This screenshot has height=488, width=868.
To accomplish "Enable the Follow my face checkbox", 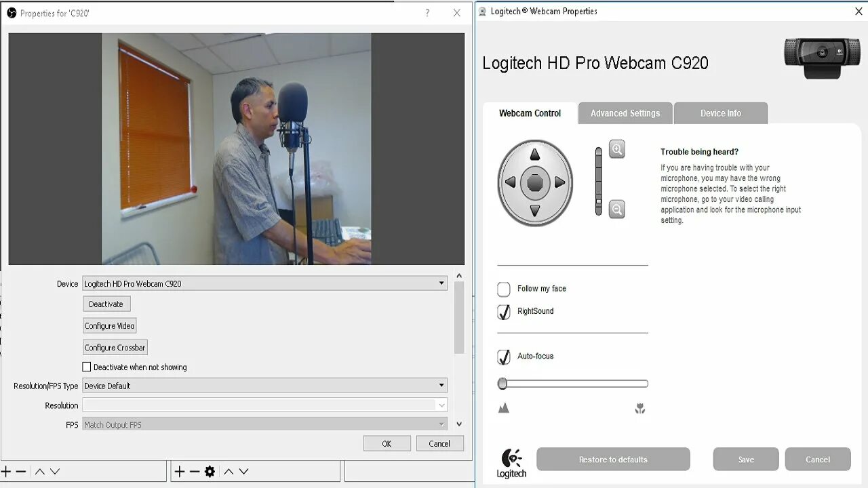I will (x=504, y=289).
